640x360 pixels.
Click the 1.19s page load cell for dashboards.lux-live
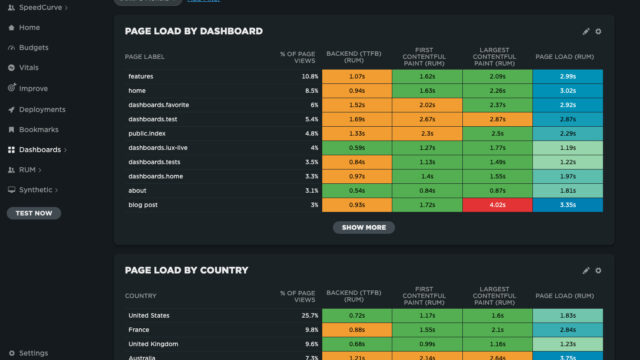click(568, 148)
